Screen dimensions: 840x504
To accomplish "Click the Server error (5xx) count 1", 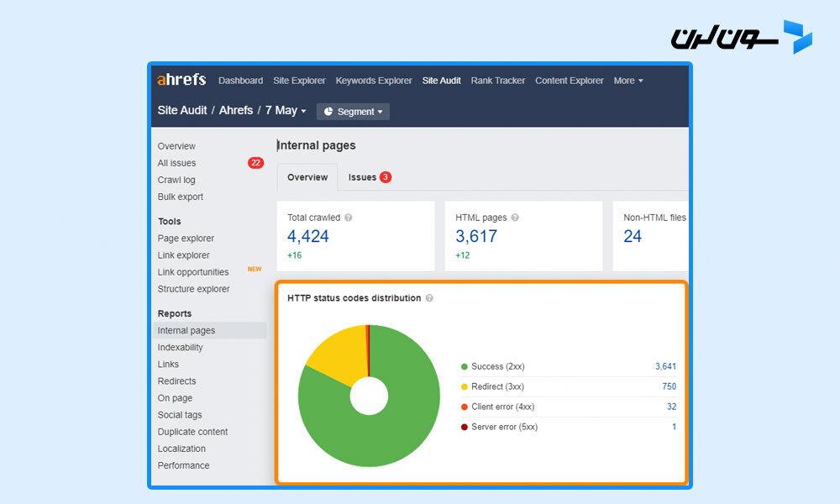I will pyautogui.click(x=674, y=427).
